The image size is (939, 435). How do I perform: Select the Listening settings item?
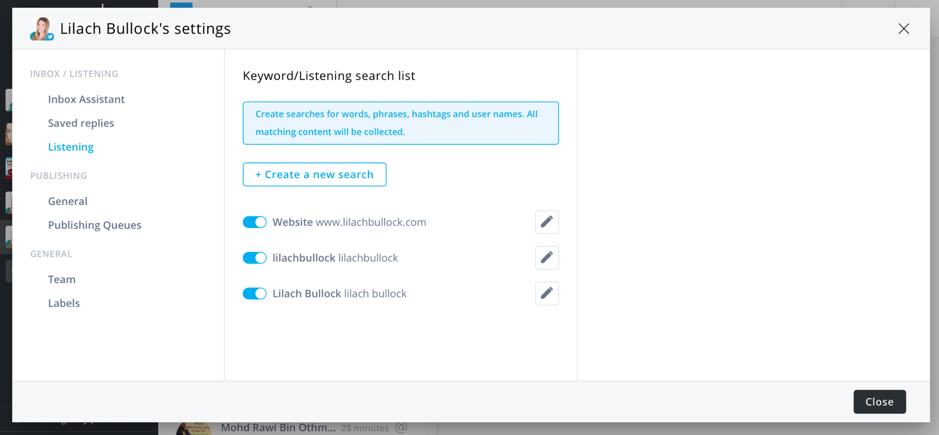(71, 147)
